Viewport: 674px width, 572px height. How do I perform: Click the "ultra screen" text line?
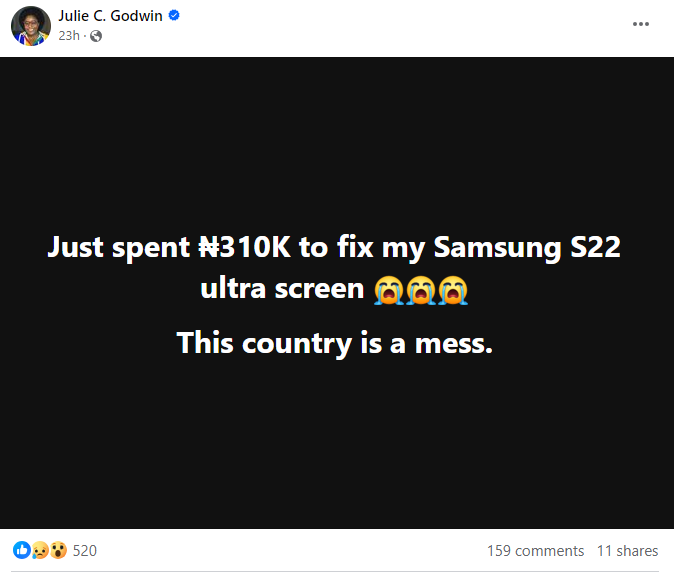click(x=282, y=289)
